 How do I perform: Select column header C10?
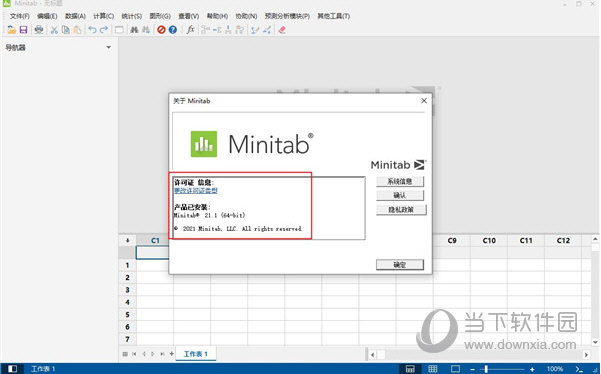pyautogui.click(x=489, y=240)
